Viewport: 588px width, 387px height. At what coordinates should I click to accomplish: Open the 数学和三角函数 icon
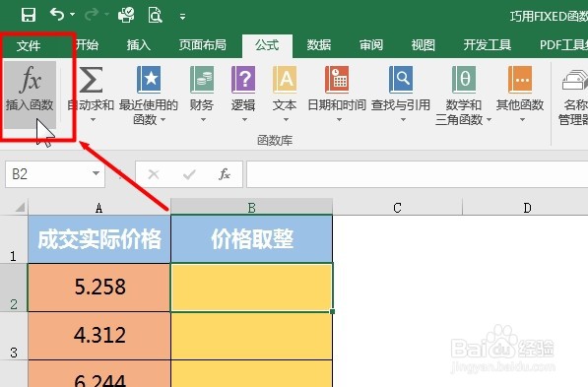coord(464,80)
